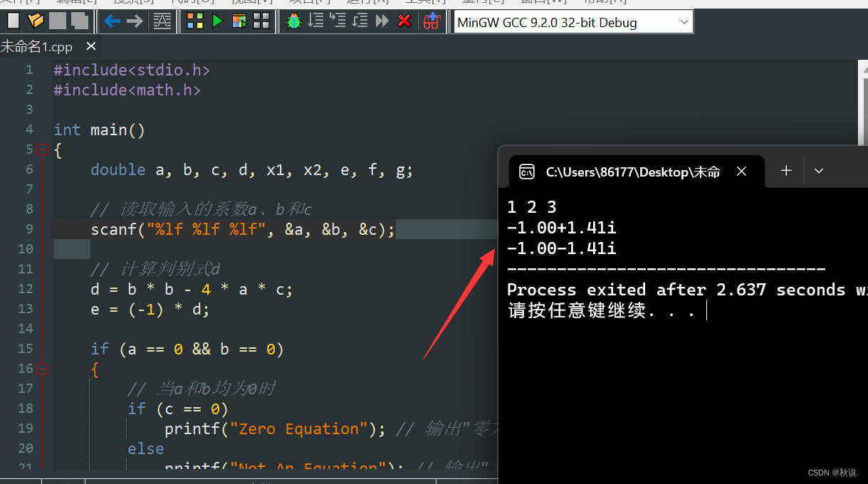The height and width of the screenshot is (484, 868).
Task: Click the e = (-1) * d; line
Action: tap(150, 310)
